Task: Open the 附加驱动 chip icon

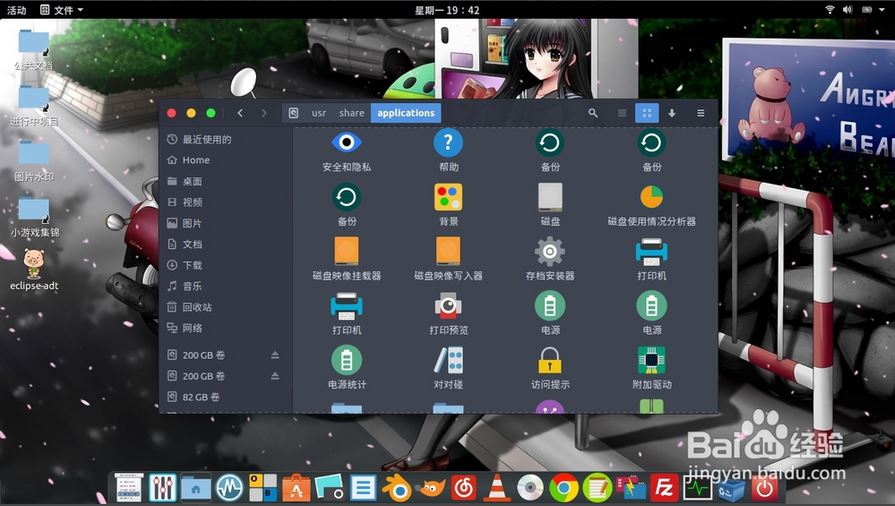Action: [651, 359]
